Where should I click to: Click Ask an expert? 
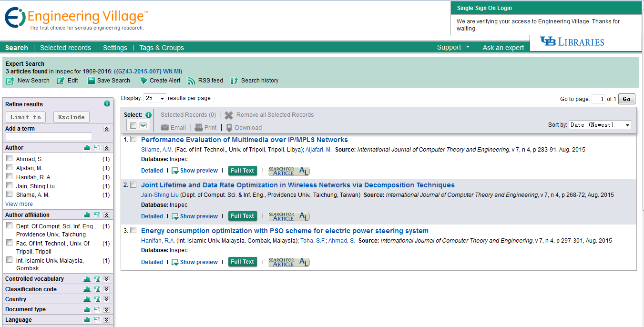(x=503, y=48)
